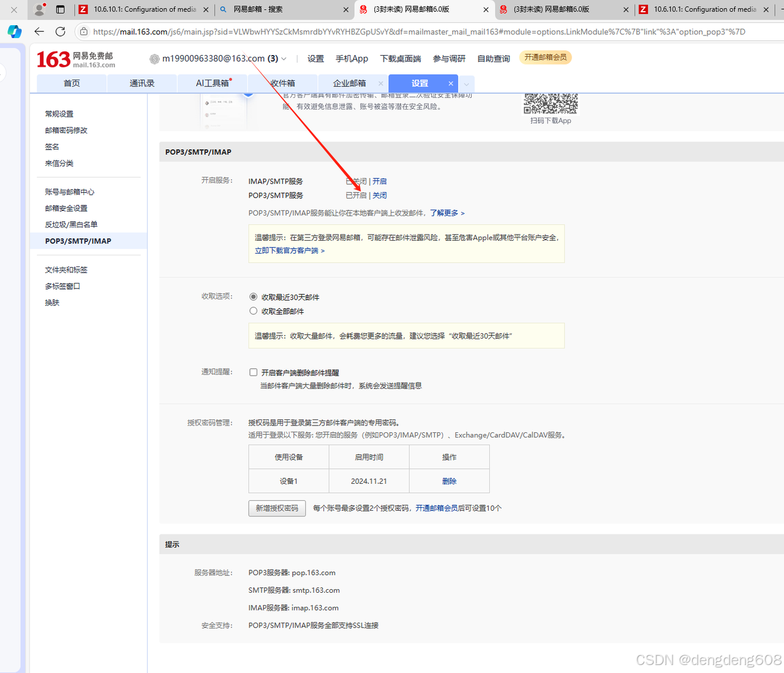Click the browser back arrow
Viewport: 784px width, 673px height.
pos(39,31)
